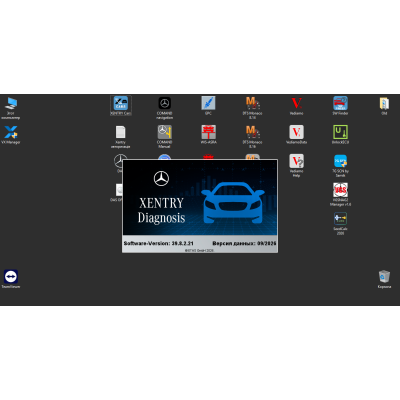Launch the WIS-ASRA shortcut
This screenshot has height=400, width=400.
pyautogui.click(x=208, y=134)
